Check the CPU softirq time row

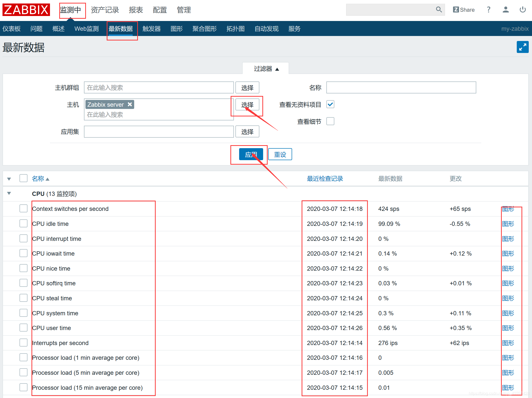click(x=23, y=283)
